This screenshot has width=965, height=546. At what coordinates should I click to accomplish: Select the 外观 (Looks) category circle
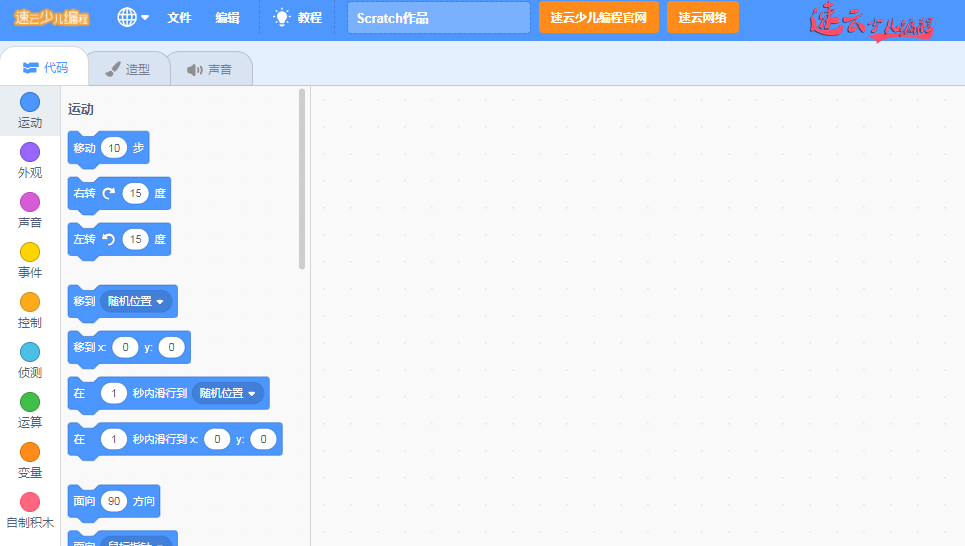pos(30,152)
